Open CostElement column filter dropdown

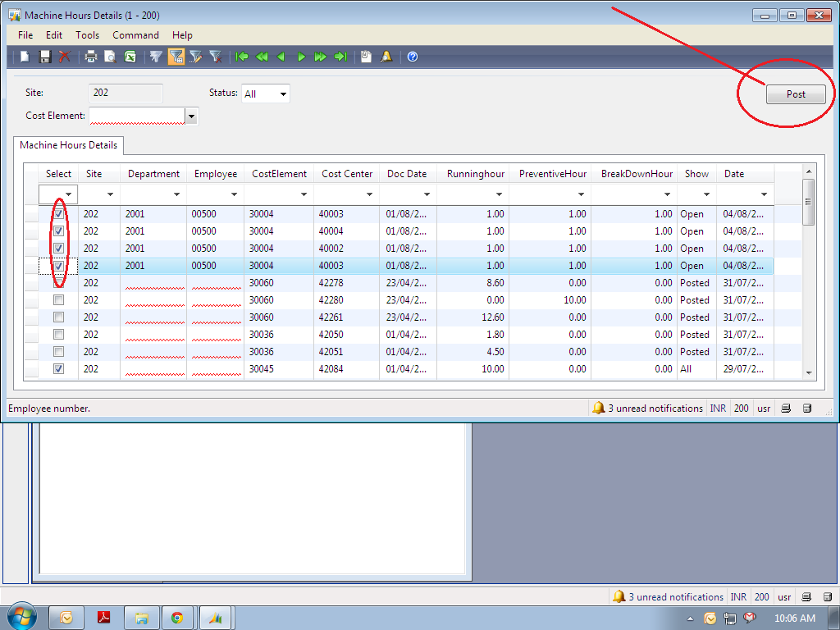tap(304, 194)
